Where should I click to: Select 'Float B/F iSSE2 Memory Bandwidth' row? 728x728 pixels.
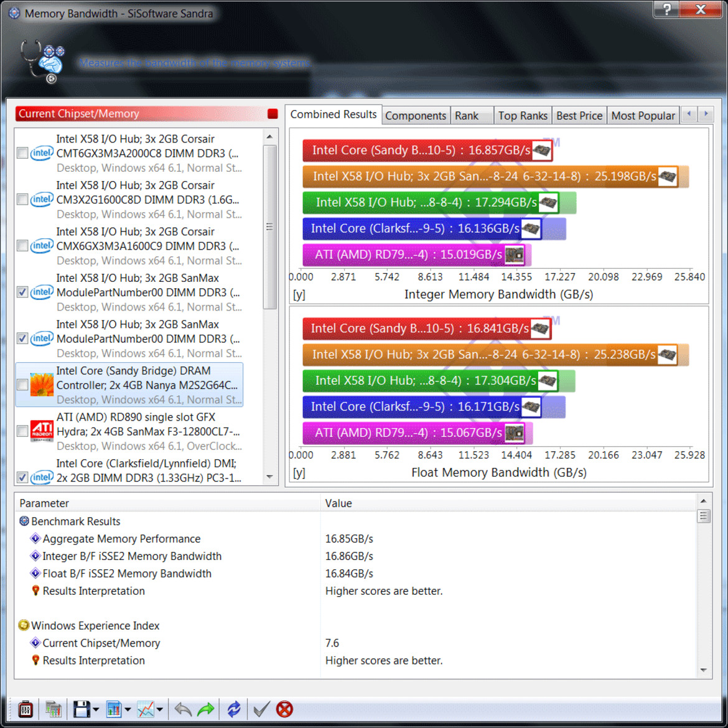click(356, 574)
